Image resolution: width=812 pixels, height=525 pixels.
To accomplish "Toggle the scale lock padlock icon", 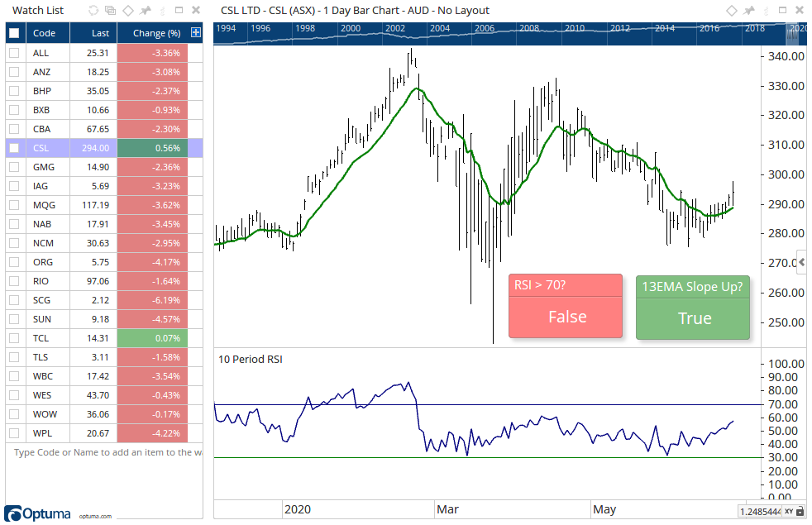I will pyautogui.click(x=800, y=512).
